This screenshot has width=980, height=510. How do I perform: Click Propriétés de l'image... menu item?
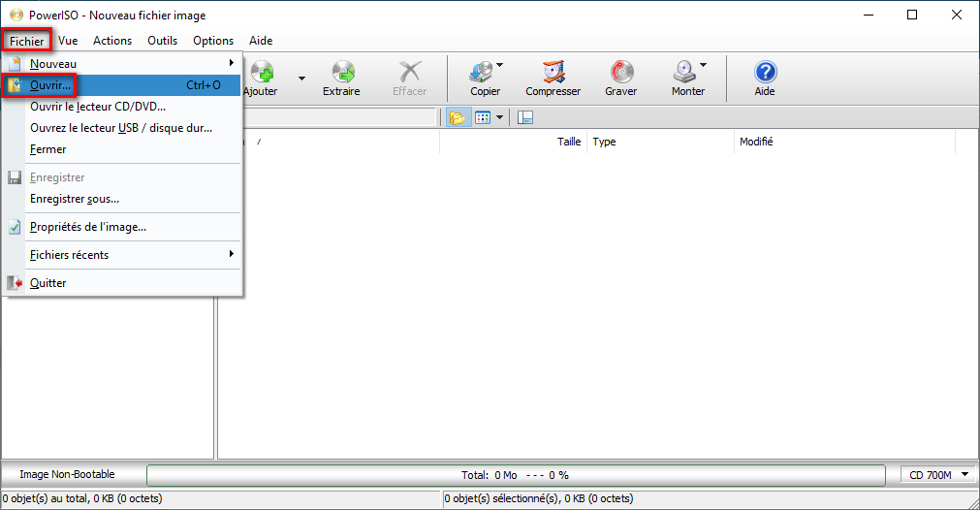click(x=88, y=227)
